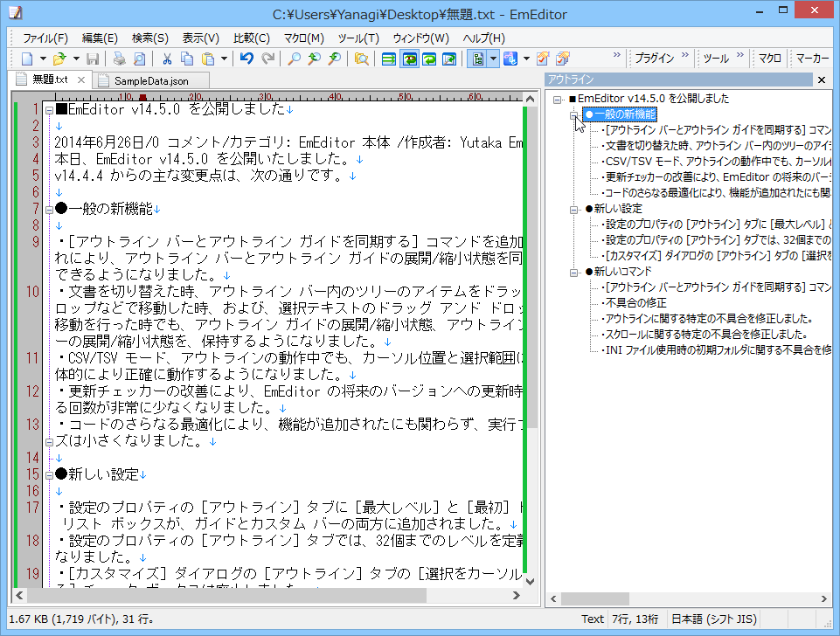Viewport: 840px width, 636px height.
Task: Click outline panel horizontal scroll right arrow
Action: point(824,598)
